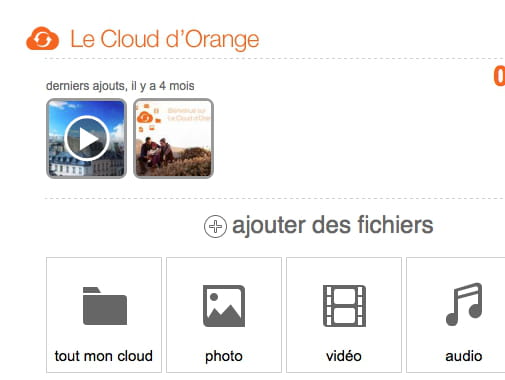Click the picture icon in photo tile
The height and width of the screenshot is (380, 505).
coord(224,306)
